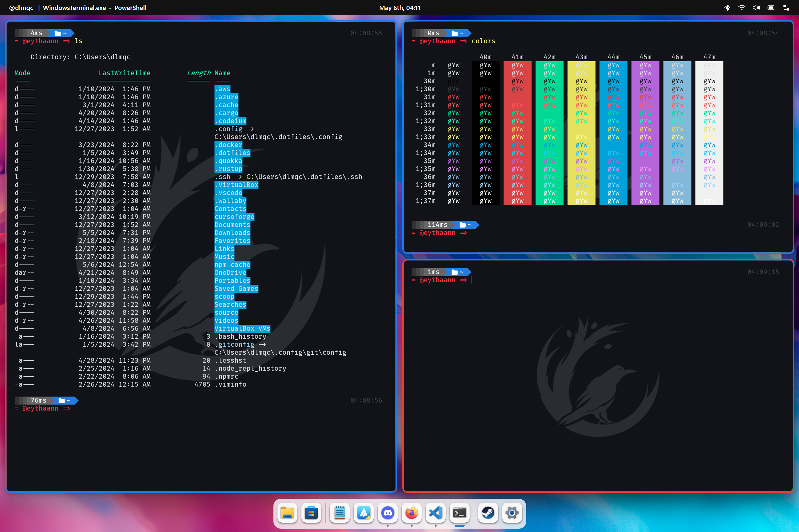Open the Notepad dock icon

340,513
